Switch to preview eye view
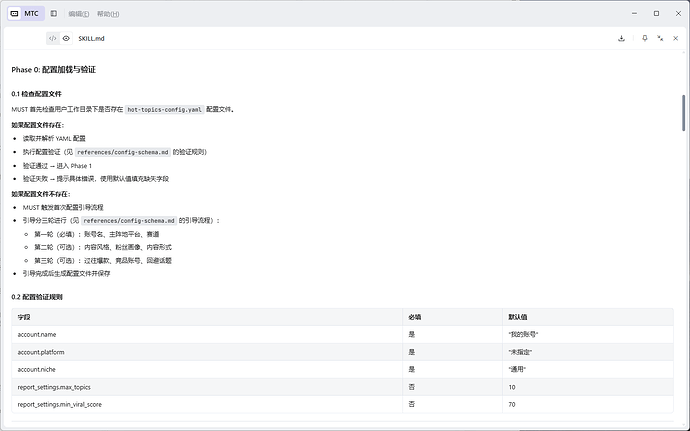This screenshot has width=690, height=431. coord(66,38)
